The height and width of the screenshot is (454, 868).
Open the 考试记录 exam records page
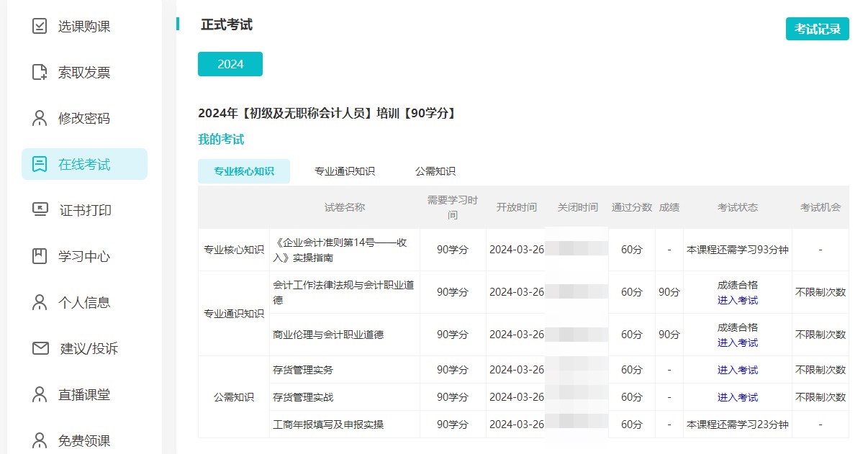pos(818,29)
